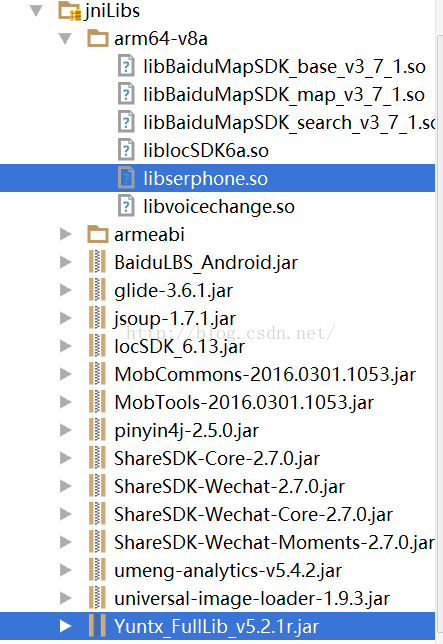Click BaiduLBS_Android.jar archive icon

(97, 262)
